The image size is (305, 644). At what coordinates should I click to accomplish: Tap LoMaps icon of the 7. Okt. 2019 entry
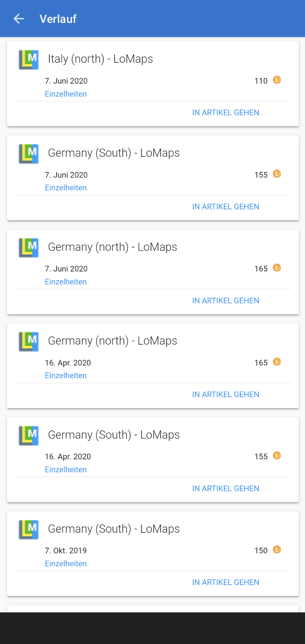pyautogui.click(x=29, y=529)
